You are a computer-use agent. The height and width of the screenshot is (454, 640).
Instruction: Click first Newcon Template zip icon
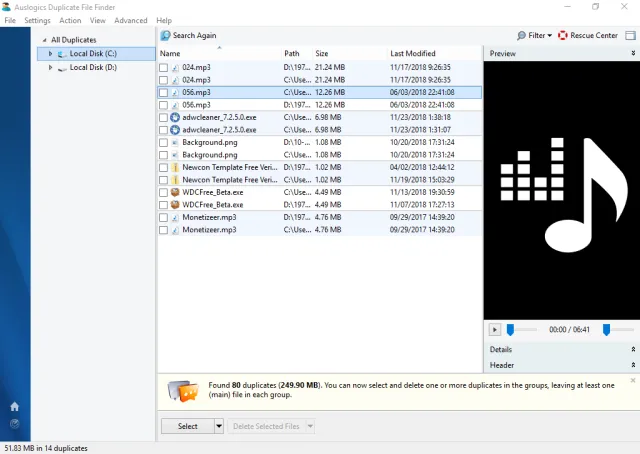click(x=175, y=167)
